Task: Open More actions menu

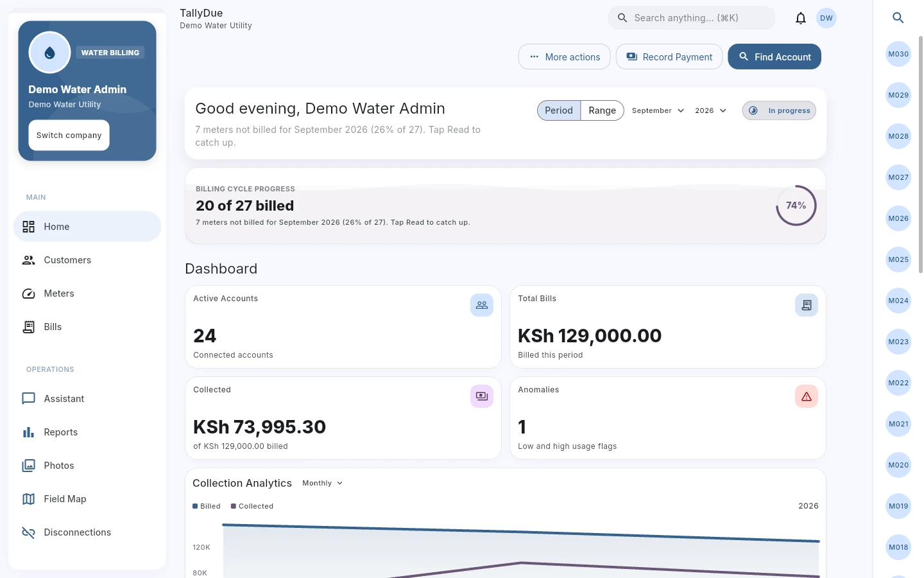Action: click(x=565, y=57)
